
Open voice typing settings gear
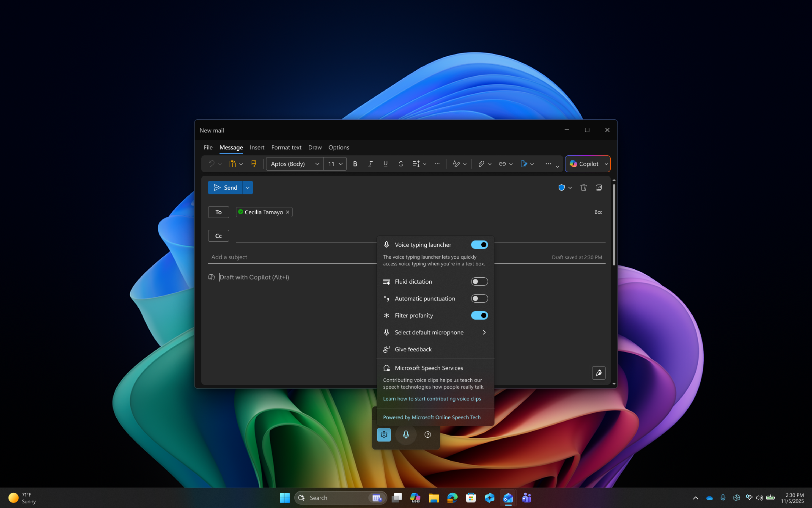click(384, 434)
